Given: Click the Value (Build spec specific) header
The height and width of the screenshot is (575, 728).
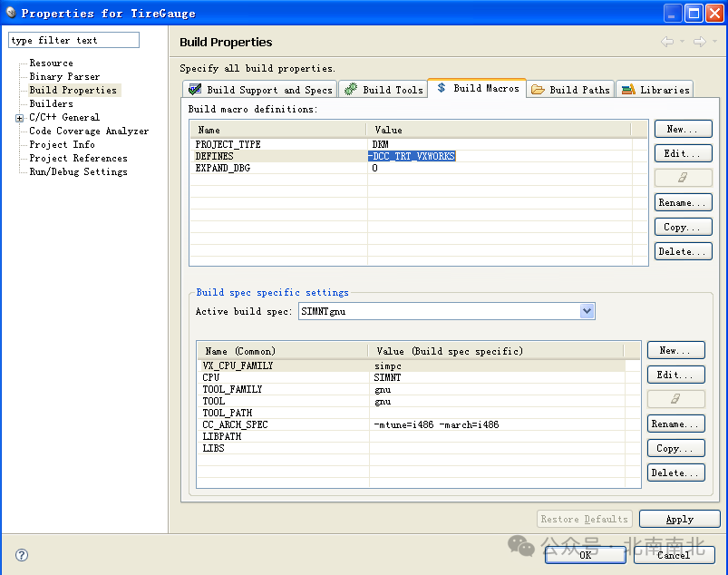Looking at the screenshot, I should click(496, 351).
